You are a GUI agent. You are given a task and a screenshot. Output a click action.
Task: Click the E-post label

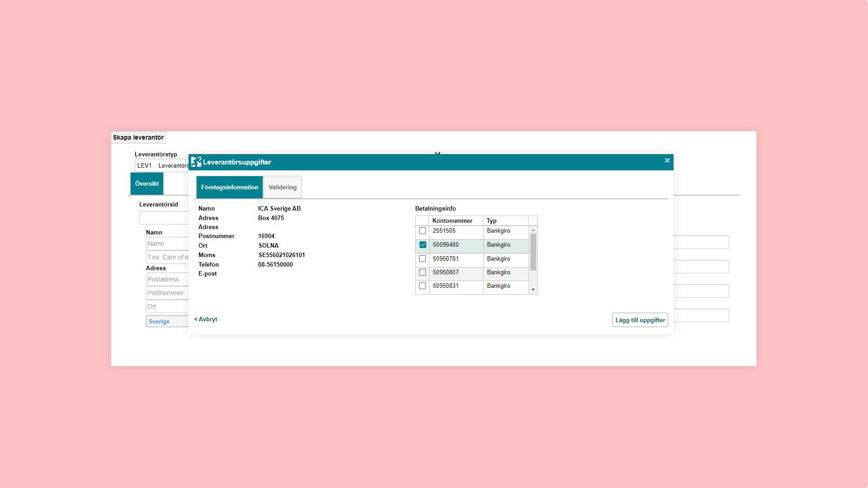pos(208,273)
